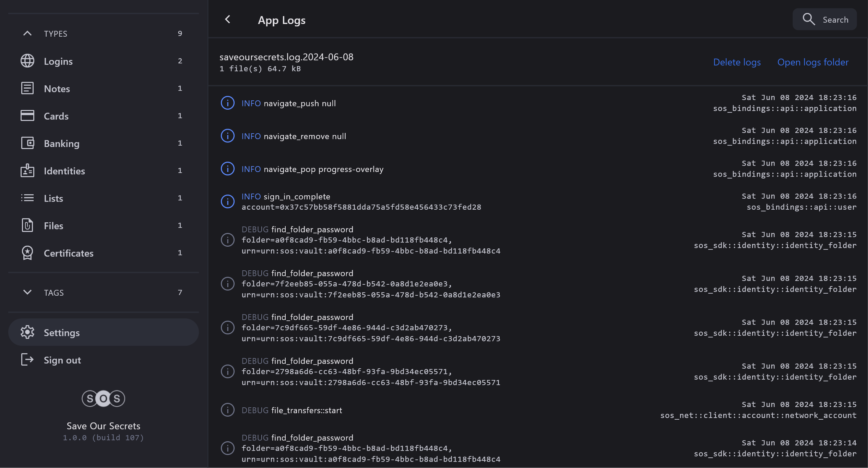Click the Cards credit card icon
This screenshot has height=468, width=868.
pyautogui.click(x=27, y=116)
